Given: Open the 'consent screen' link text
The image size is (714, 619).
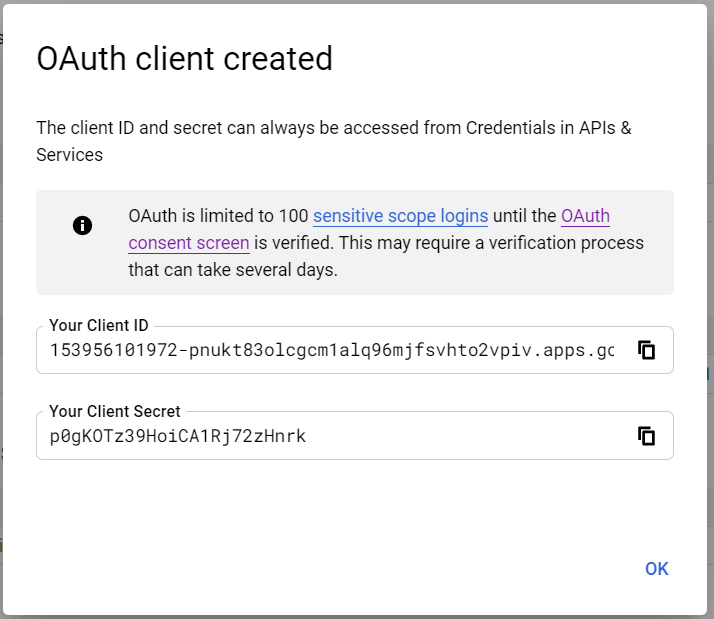Looking at the screenshot, I should point(189,243).
